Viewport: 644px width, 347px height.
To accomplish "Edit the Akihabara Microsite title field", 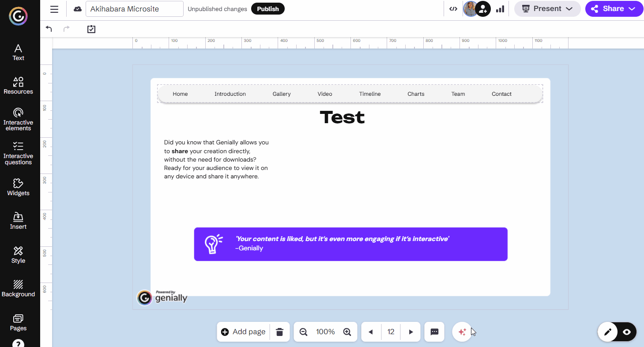I will pos(135,9).
